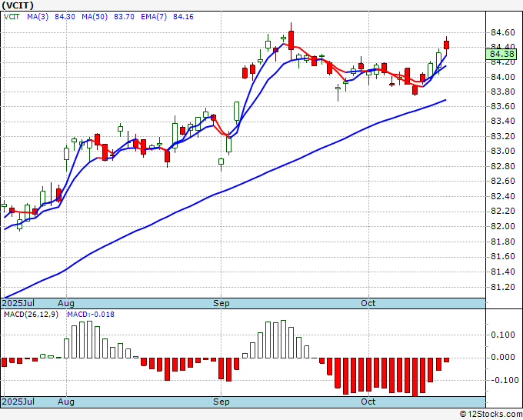The width and height of the screenshot is (523, 420).
Task: Click the current price tag 84.38
Action: [x=501, y=54]
